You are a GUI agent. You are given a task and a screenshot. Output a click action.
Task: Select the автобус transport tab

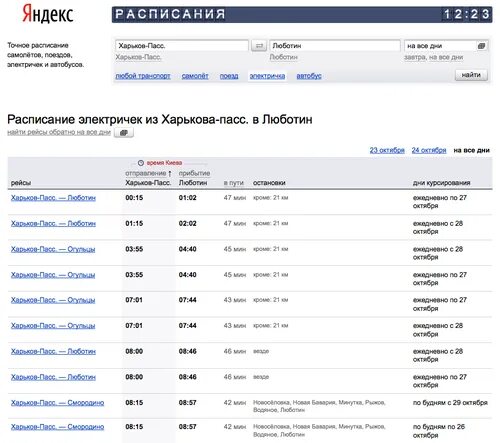tap(309, 76)
